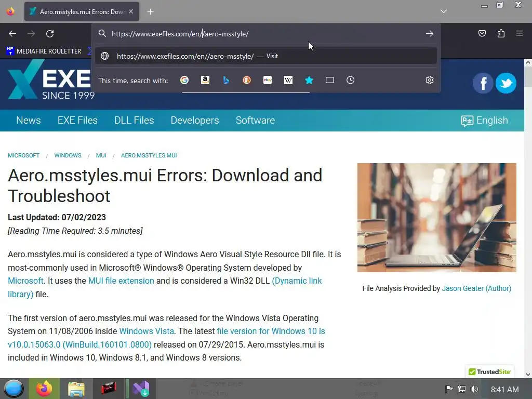
Task: Open the Microsoft link in article
Action: (x=25, y=281)
